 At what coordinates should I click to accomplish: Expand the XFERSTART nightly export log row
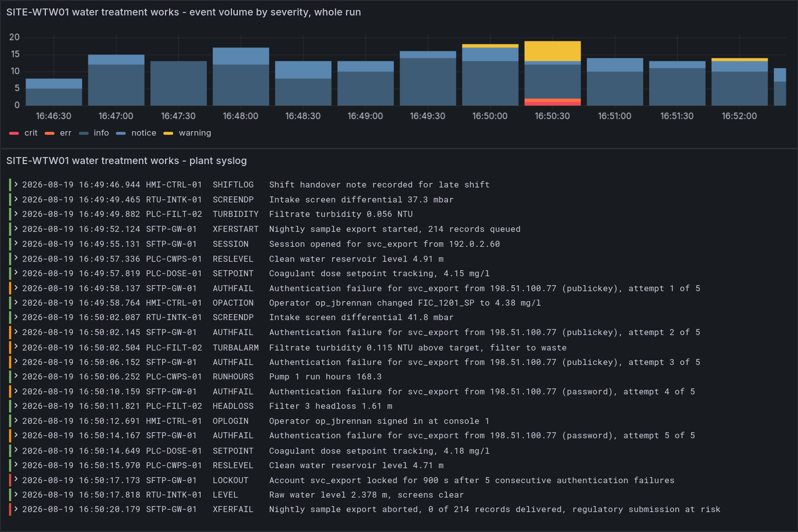[16, 229]
